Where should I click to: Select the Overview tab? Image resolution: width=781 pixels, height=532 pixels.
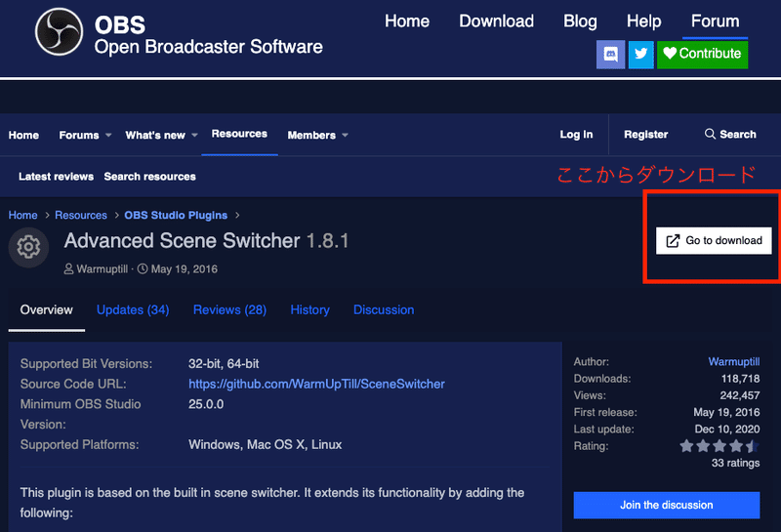46,309
